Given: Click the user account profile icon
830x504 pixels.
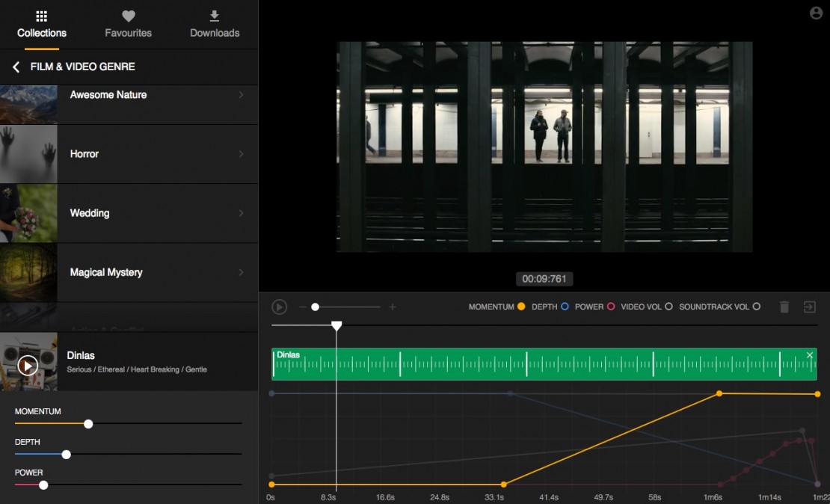Looking at the screenshot, I should [816, 13].
